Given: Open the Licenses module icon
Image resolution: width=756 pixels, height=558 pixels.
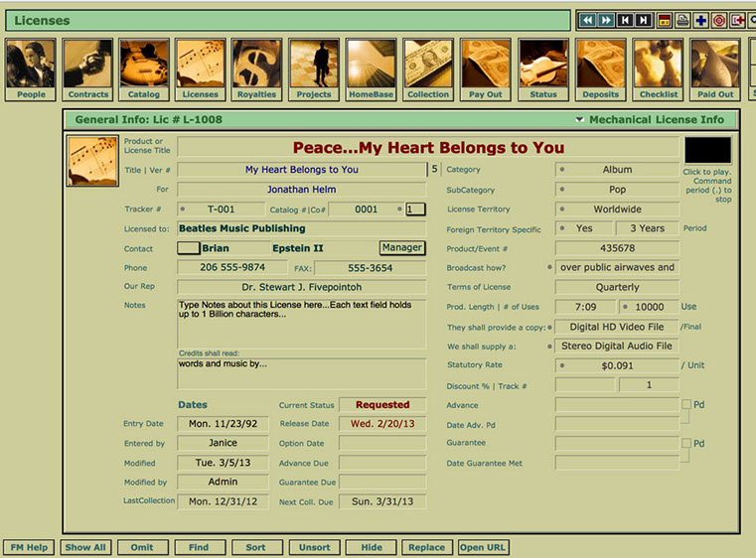Looking at the screenshot, I should (200, 70).
